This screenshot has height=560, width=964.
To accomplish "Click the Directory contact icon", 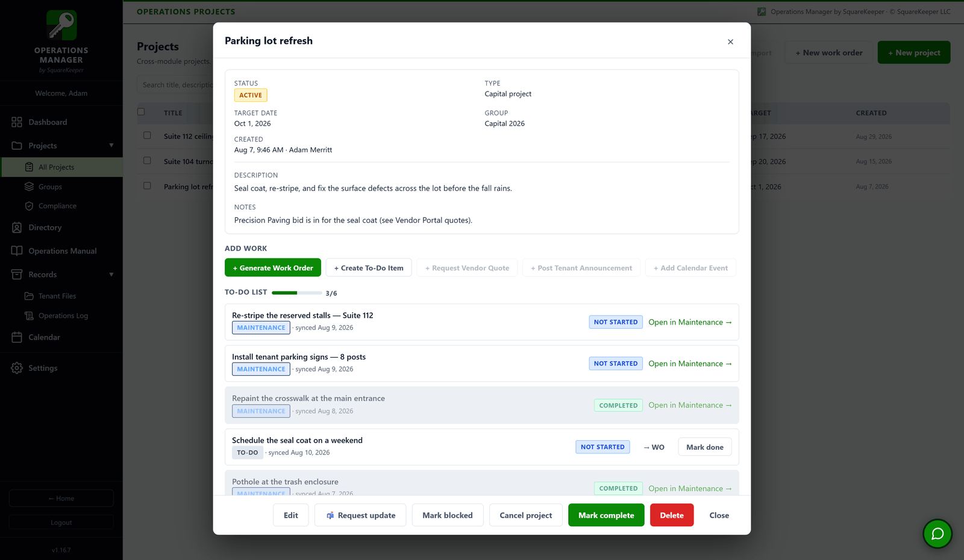I will point(17,228).
